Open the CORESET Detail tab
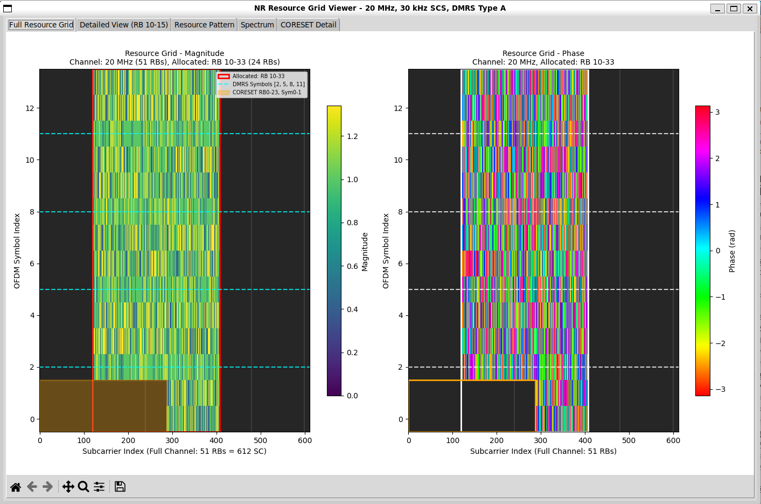This screenshot has height=504, width=761. pos(308,25)
